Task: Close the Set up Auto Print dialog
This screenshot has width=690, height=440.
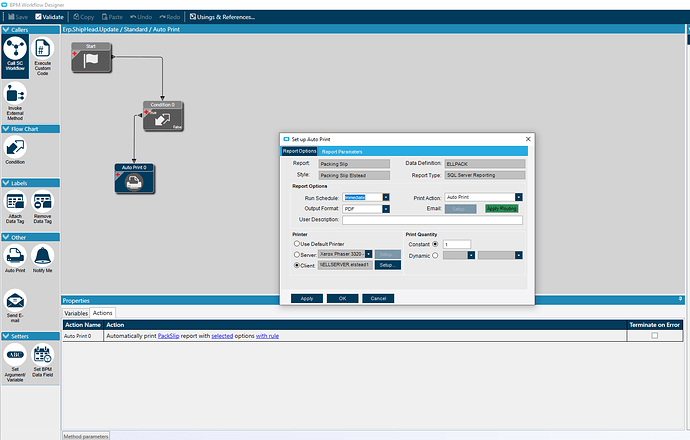Action: (x=528, y=139)
